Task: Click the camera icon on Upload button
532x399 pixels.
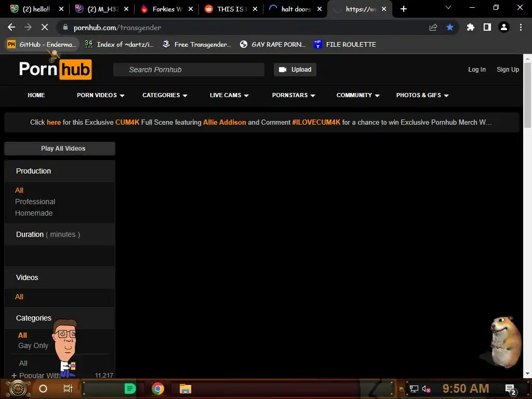Action: click(x=282, y=70)
